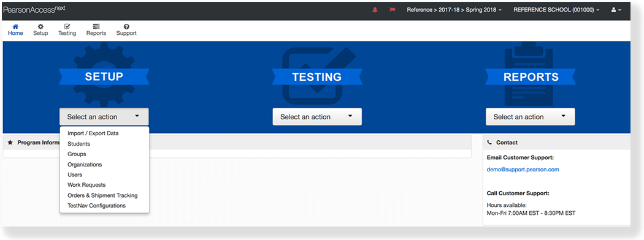Open Support question mark icon

coord(126,26)
